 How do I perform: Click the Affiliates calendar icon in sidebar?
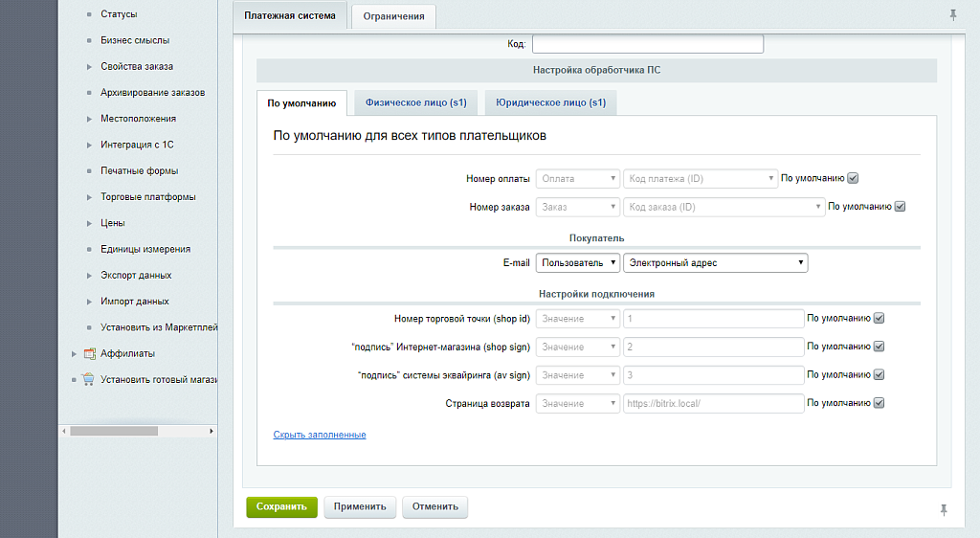(x=89, y=353)
